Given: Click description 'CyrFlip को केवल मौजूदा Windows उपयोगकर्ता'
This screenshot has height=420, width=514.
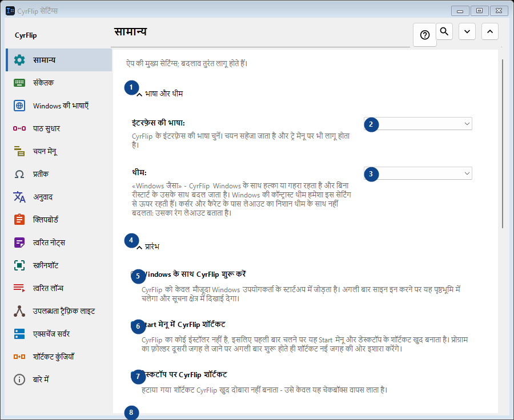Looking at the screenshot, I should coord(301,294).
